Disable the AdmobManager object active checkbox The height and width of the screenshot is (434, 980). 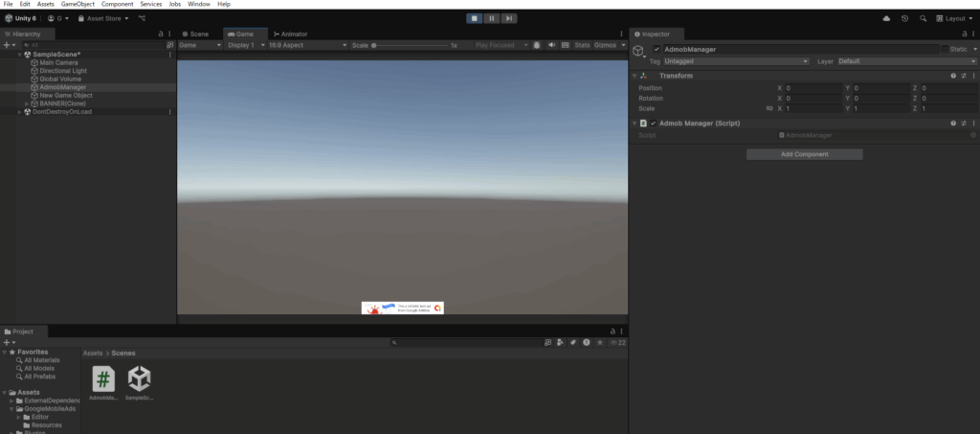click(657, 49)
